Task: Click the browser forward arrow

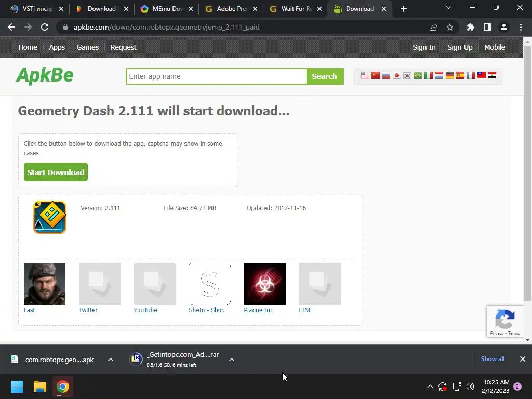Action: [x=28, y=27]
